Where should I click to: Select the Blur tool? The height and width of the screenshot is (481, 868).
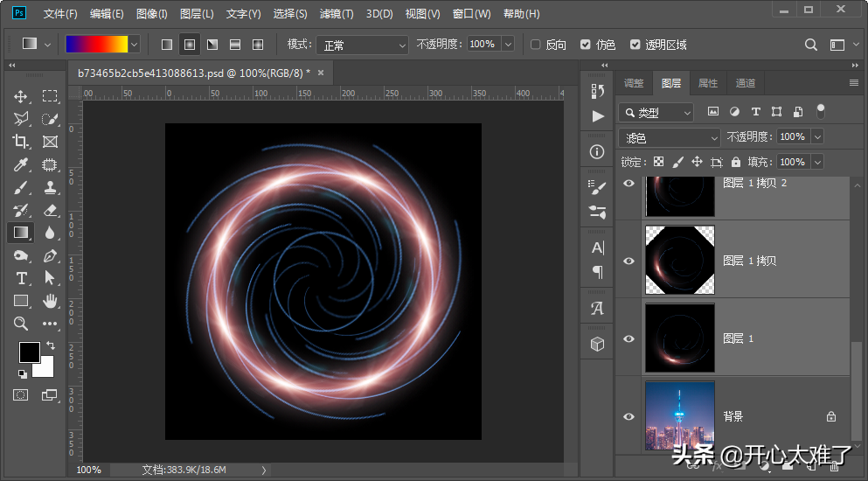click(50, 233)
